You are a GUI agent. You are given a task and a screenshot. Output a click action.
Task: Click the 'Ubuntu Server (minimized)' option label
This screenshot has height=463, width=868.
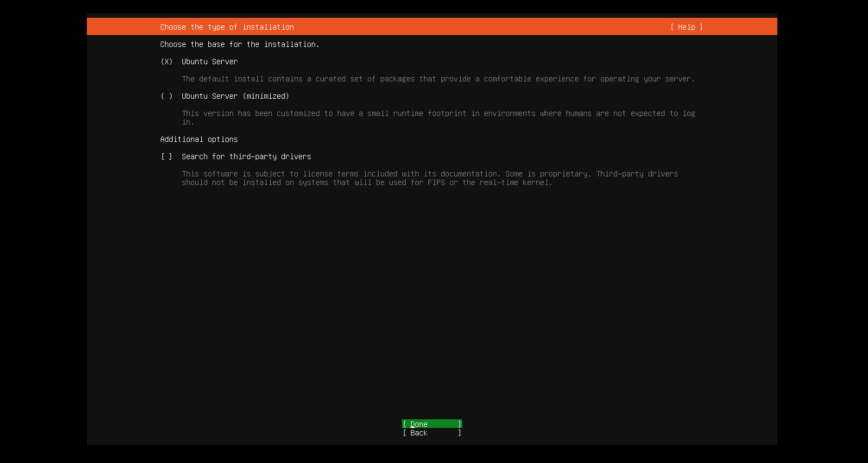point(235,96)
